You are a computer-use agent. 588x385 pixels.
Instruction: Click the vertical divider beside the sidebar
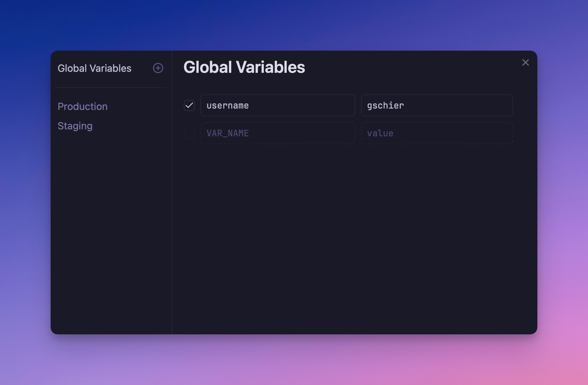[x=172, y=208]
